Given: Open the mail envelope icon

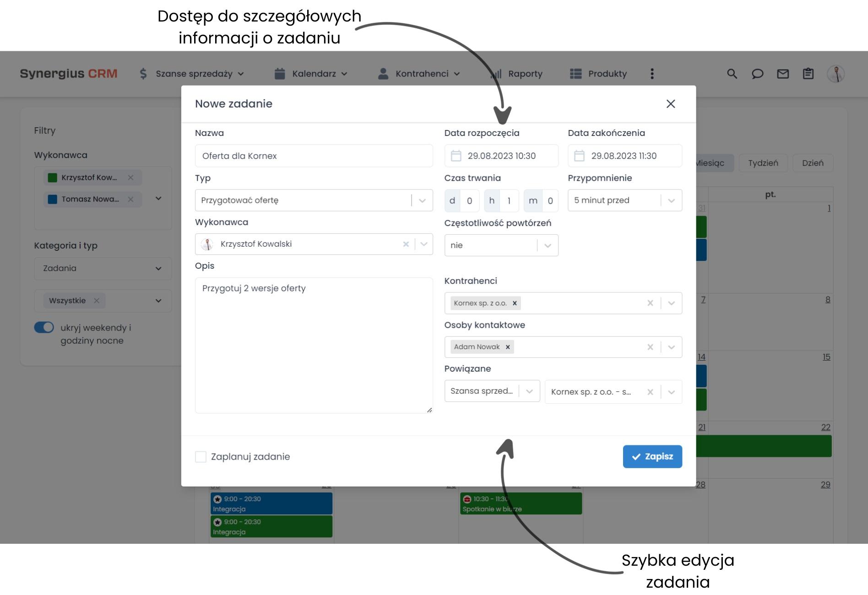Looking at the screenshot, I should 783,74.
